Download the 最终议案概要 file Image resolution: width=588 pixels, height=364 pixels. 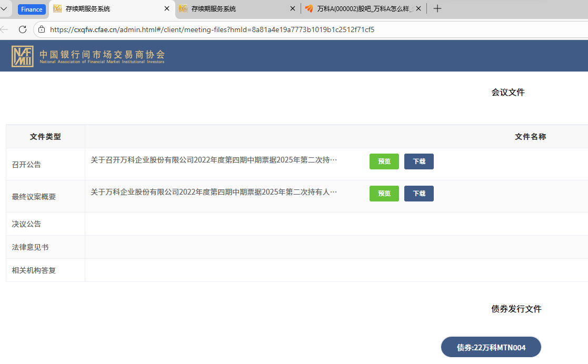click(x=419, y=194)
